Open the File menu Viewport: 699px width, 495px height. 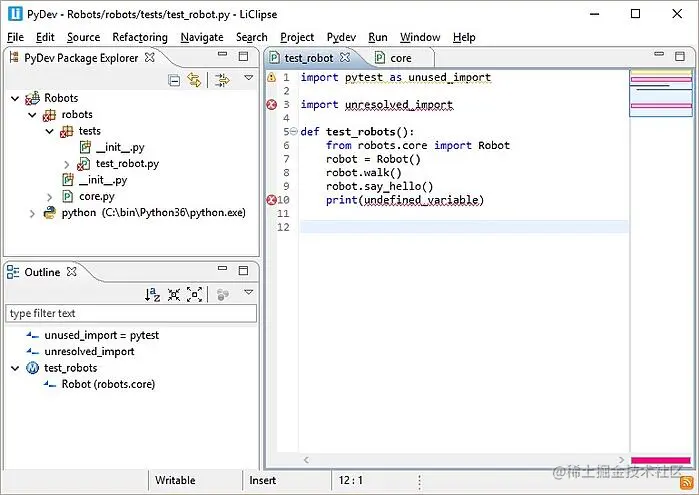tap(16, 37)
